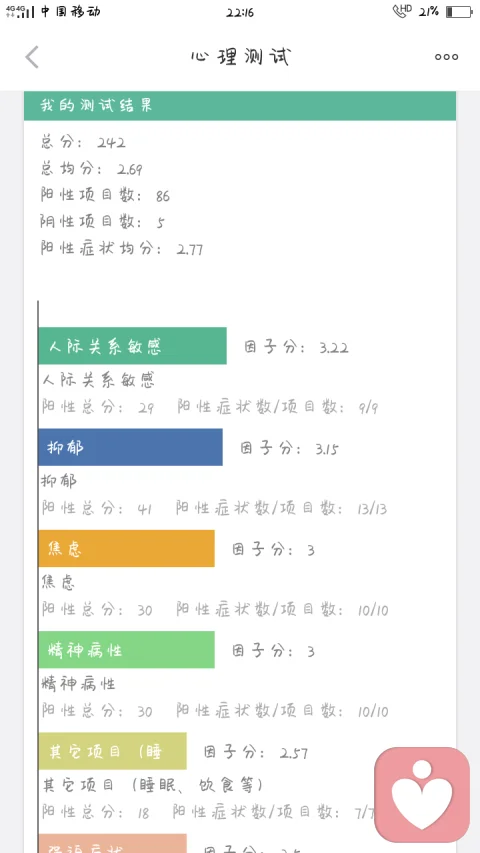
Task: Select the green 人际关系敏感 bar
Action: pos(132,346)
